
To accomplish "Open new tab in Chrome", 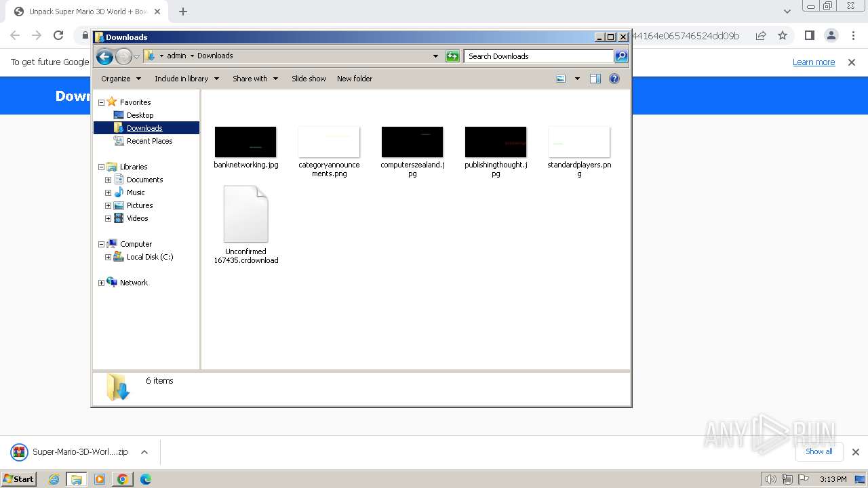I will point(183,12).
